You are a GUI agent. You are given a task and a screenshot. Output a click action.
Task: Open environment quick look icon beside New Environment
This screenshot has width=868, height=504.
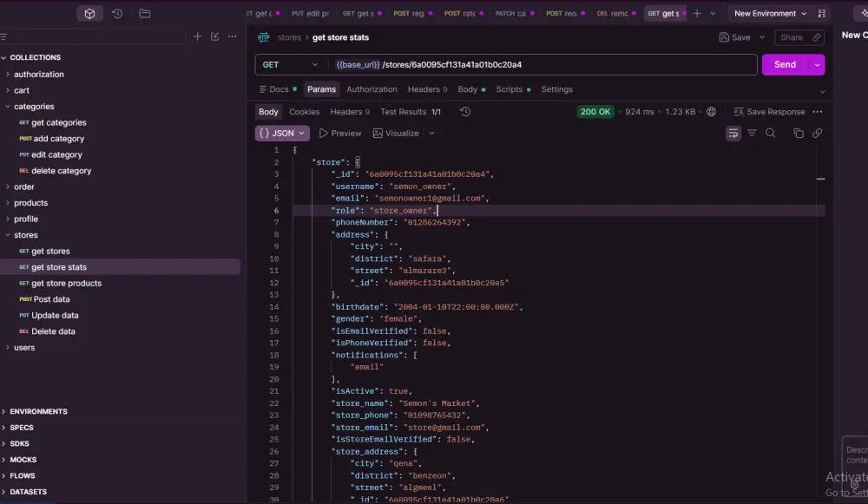point(821,14)
